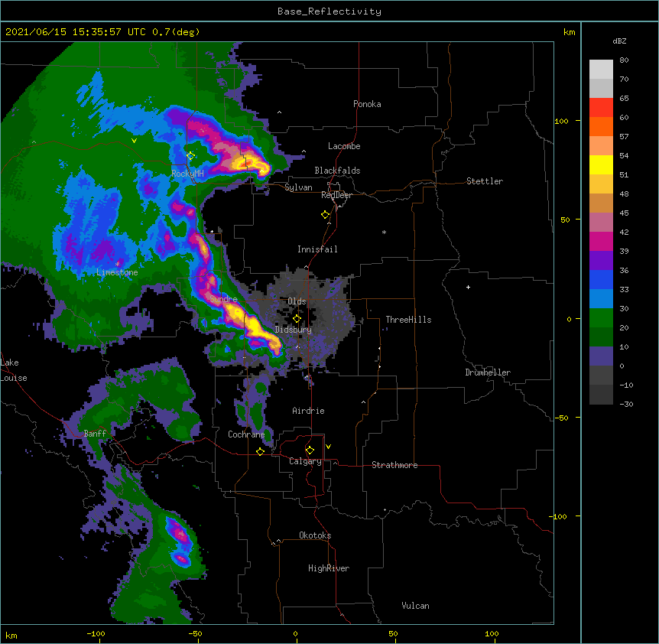Click the Olds label on the map
Viewport: 659px width, 644px height.
tap(297, 301)
